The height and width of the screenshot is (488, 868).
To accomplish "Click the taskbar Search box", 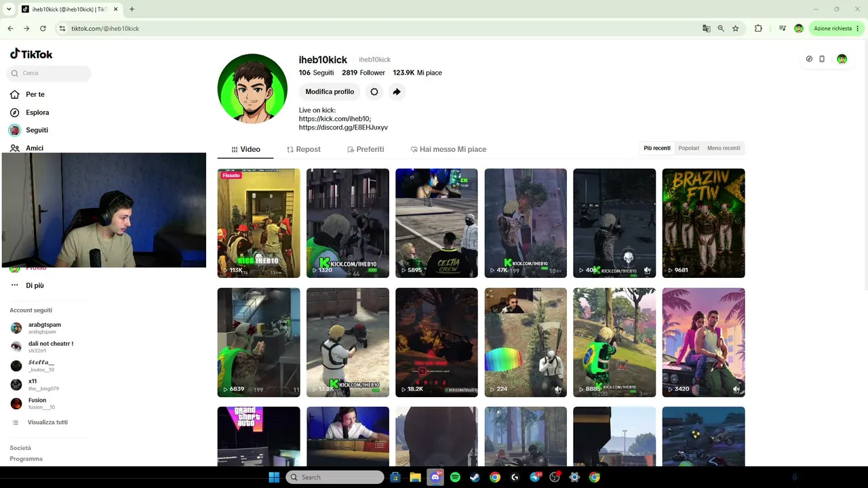I will coord(335,477).
